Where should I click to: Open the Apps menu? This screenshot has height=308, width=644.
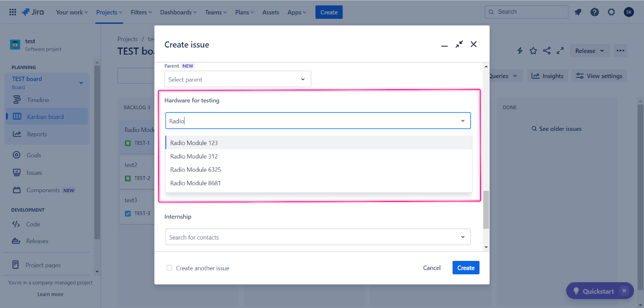(297, 12)
